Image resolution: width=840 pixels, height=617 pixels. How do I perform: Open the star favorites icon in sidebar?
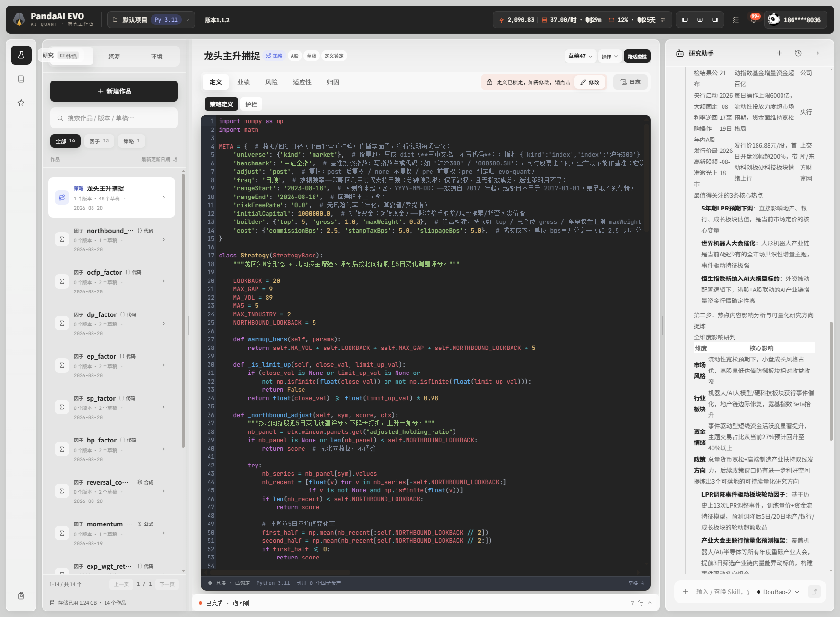pyautogui.click(x=21, y=103)
